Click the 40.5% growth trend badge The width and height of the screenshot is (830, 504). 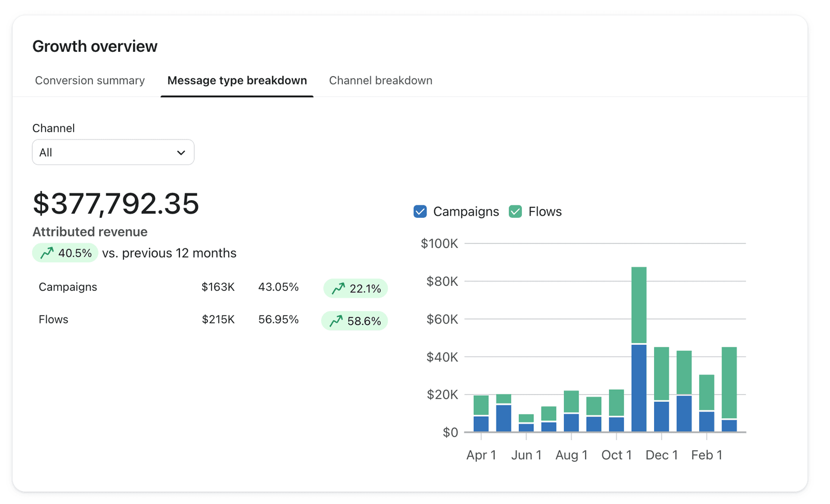point(65,253)
